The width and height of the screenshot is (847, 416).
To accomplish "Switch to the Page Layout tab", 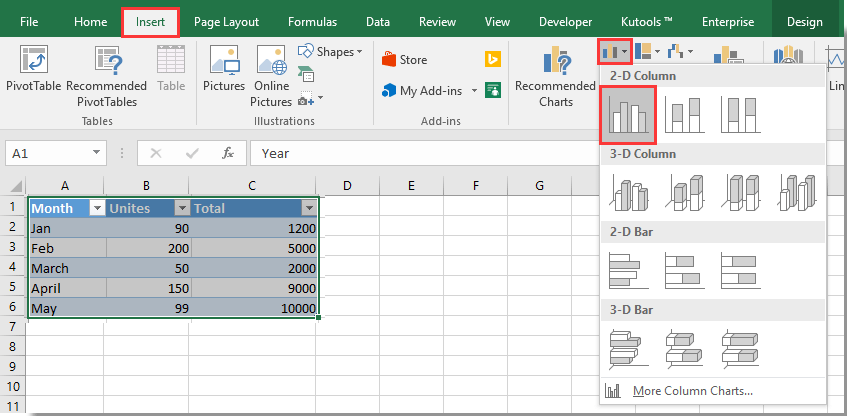I will (226, 21).
